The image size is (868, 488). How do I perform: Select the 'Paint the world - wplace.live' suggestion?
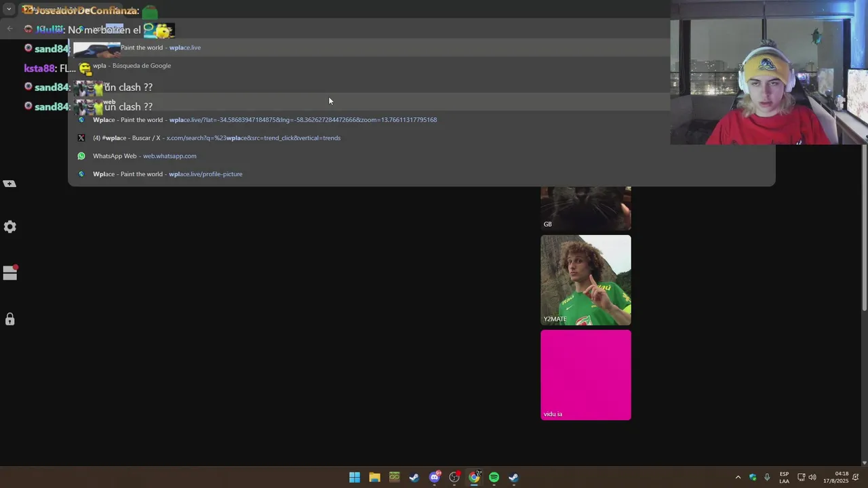pos(421,47)
